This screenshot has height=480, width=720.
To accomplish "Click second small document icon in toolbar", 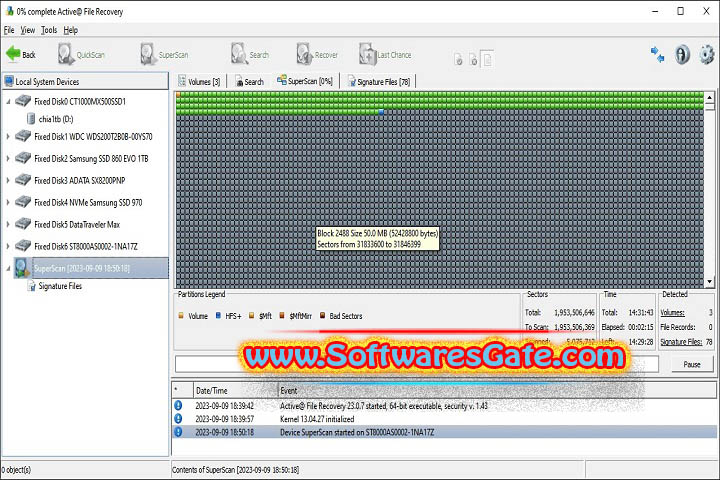I will (473, 59).
